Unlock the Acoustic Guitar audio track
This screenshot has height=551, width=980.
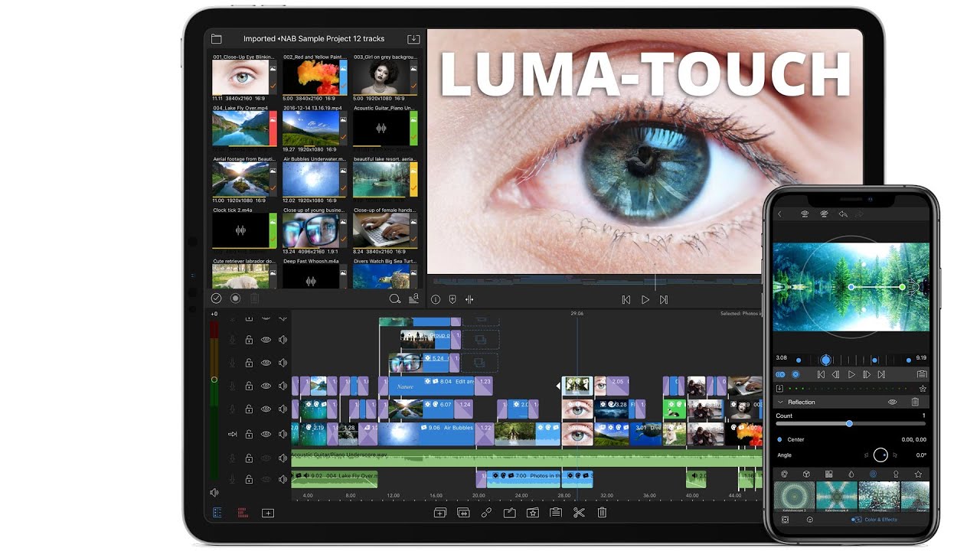coord(249,458)
